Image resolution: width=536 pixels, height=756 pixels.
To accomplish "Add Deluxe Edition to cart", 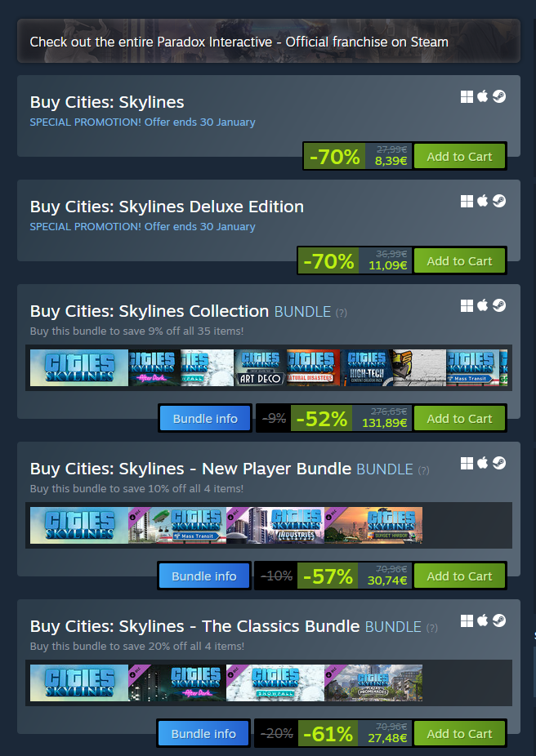I will (459, 261).
